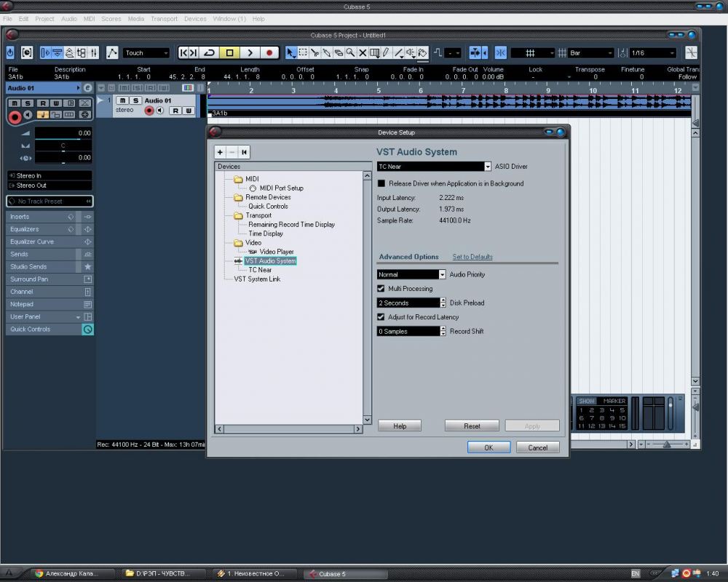Open the Audio menu
The height and width of the screenshot is (582, 728).
point(69,19)
